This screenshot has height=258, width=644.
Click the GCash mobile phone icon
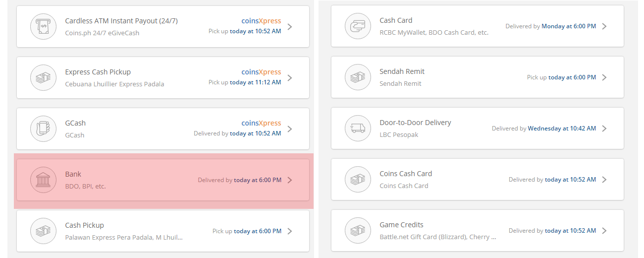[x=43, y=129]
